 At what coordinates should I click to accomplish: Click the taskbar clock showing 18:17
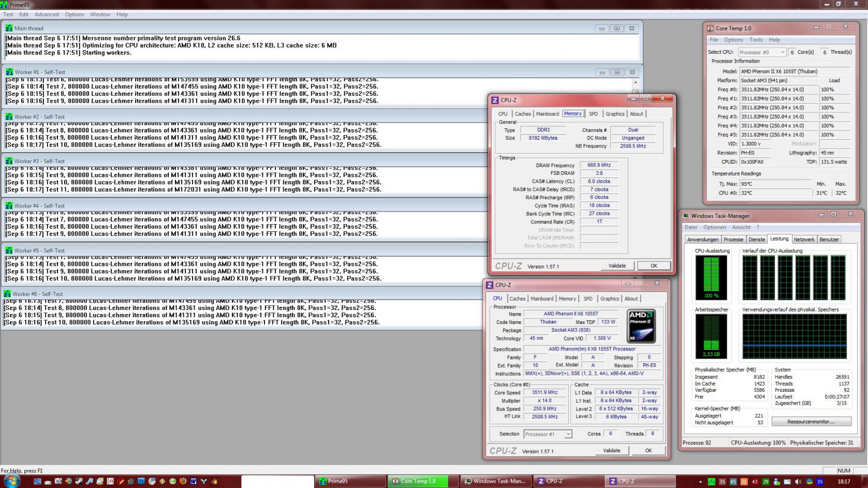[x=843, y=482]
